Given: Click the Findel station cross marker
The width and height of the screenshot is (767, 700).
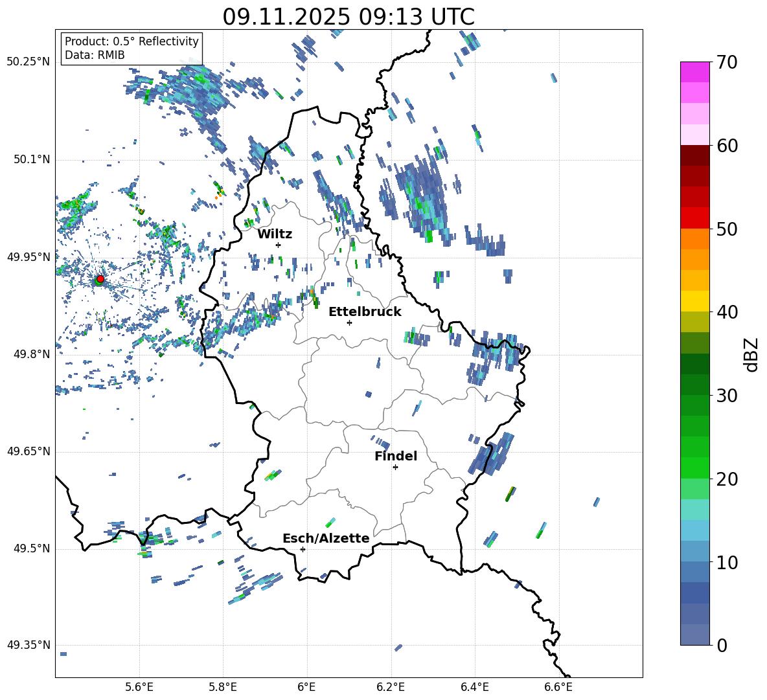Looking at the screenshot, I should click(x=395, y=467).
